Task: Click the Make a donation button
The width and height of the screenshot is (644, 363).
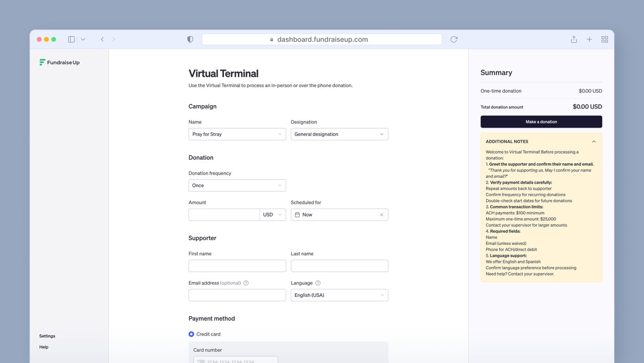Action: click(x=541, y=121)
